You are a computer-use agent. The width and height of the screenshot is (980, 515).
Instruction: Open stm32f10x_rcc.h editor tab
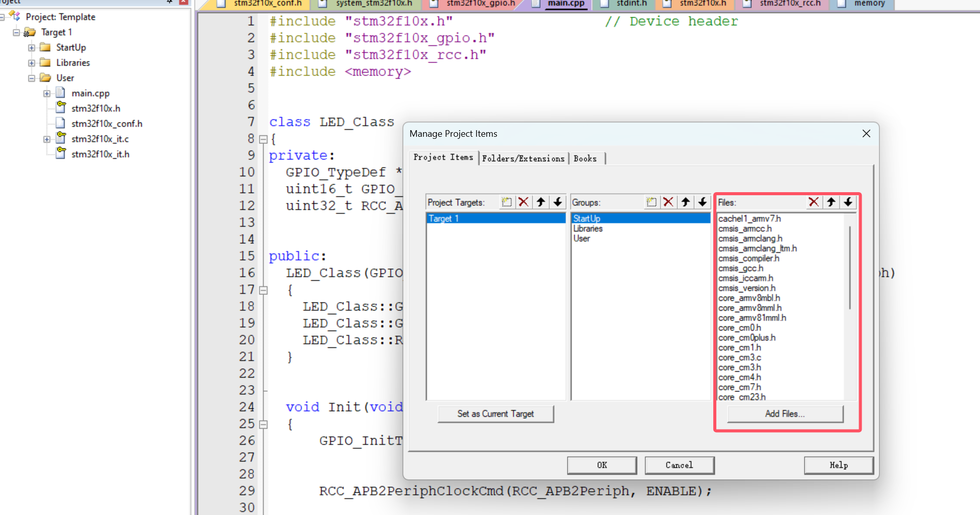click(790, 4)
